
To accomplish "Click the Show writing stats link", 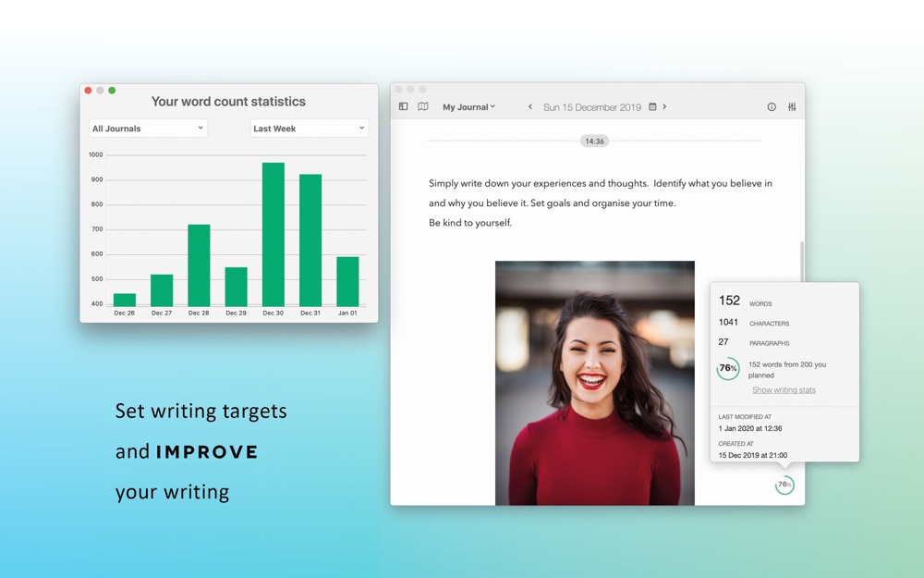I will (784, 390).
